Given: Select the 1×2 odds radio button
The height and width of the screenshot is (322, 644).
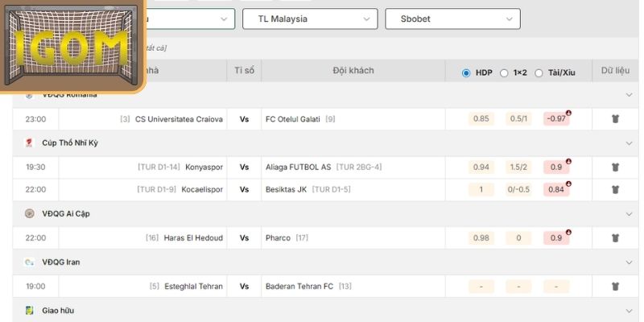Looking at the screenshot, I should (x=504, y=73).
